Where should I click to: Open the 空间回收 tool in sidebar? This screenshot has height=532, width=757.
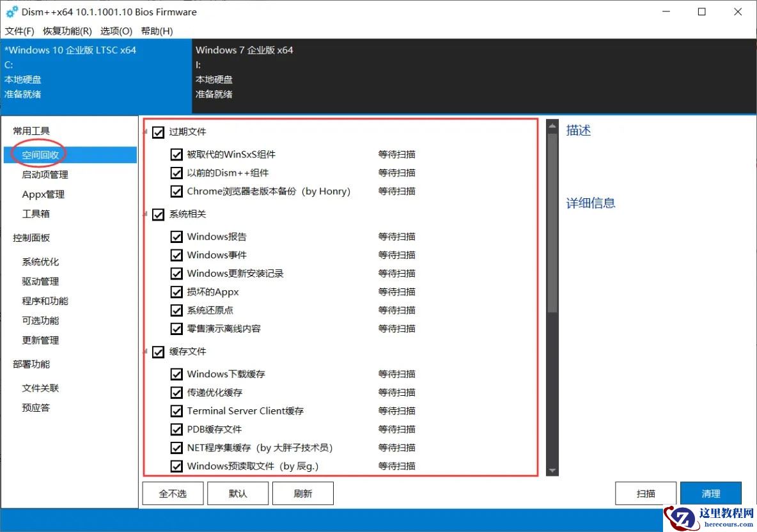(x=43, y=153)
